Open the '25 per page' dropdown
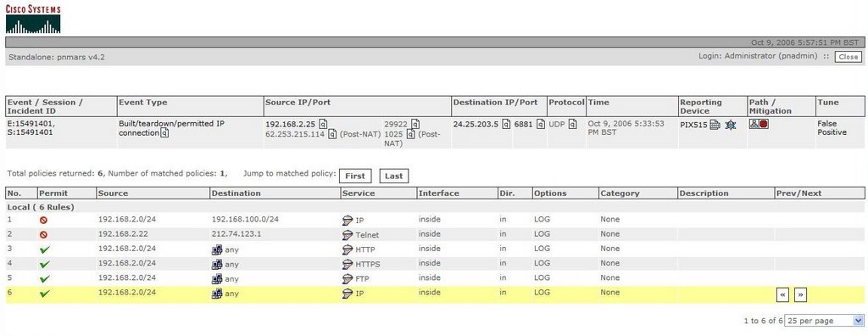Image resolution: width=868 pixels, height=336 pixels. pyautogui.click(x=824, y=321)
